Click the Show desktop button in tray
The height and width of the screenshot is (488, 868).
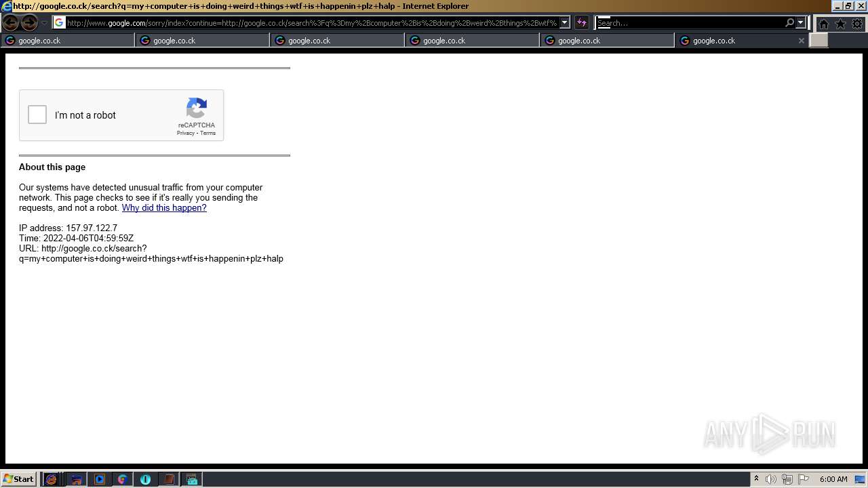860,479
